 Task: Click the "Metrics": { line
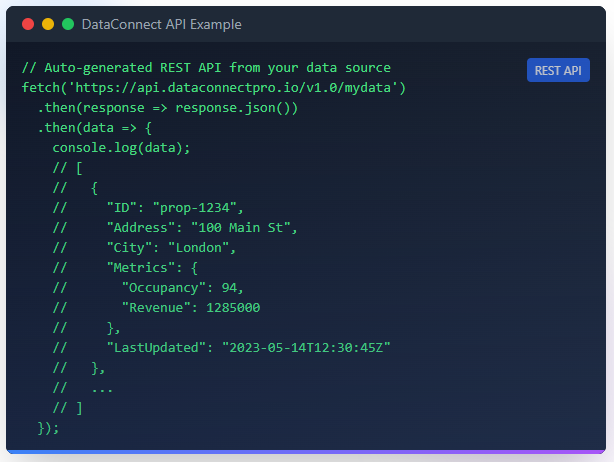(x=125, y=267)
